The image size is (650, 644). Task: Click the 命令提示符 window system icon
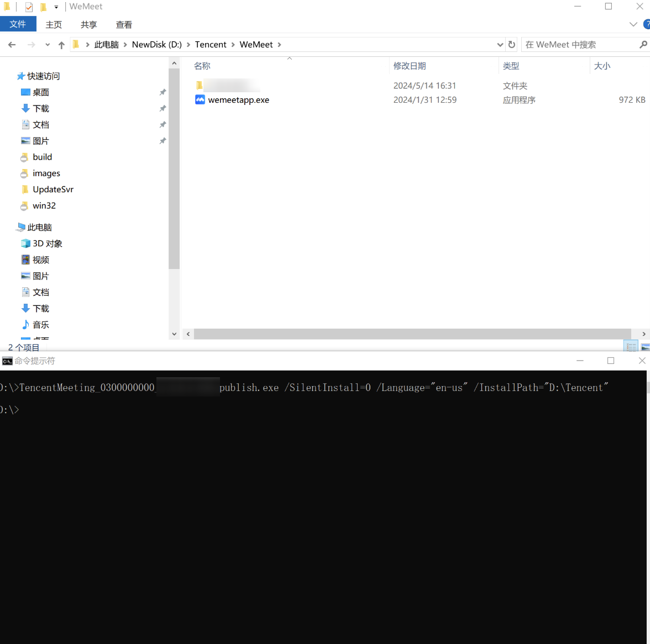8,361
